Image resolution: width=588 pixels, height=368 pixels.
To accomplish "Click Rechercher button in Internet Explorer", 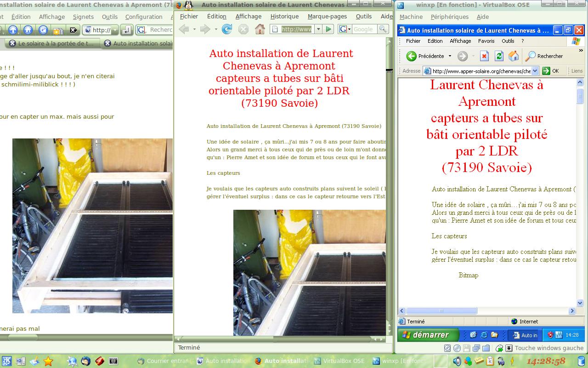I will [x=544, y=56].
